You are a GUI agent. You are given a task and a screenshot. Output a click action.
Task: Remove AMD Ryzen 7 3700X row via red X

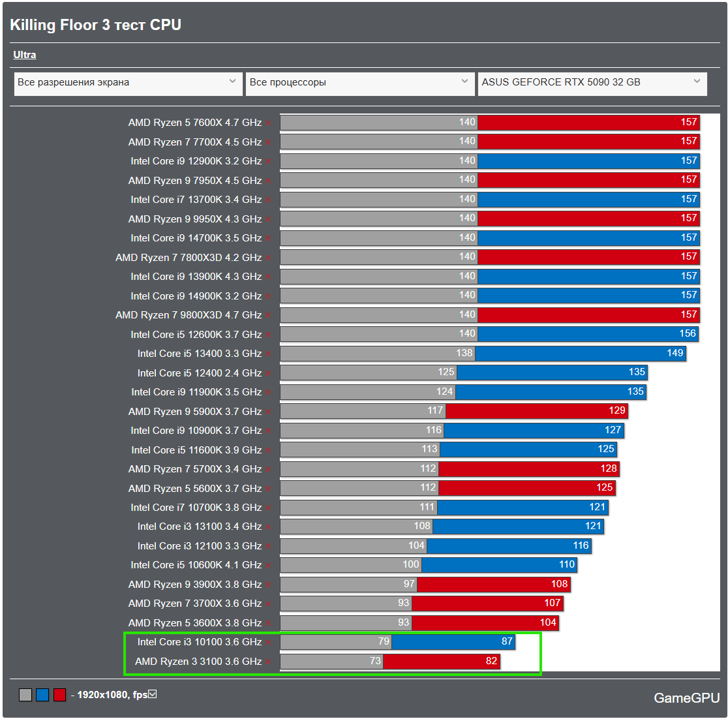pyautogui.click(x=268, y=605)
